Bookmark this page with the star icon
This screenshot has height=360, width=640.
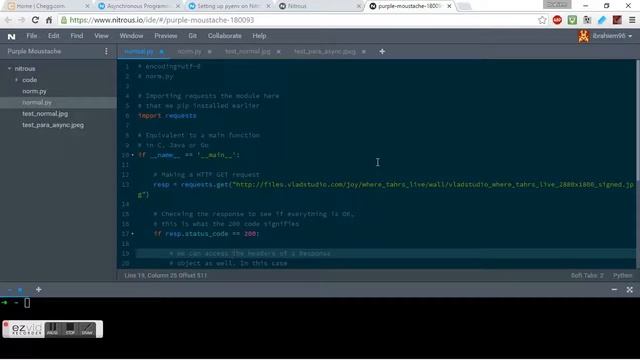542,20
